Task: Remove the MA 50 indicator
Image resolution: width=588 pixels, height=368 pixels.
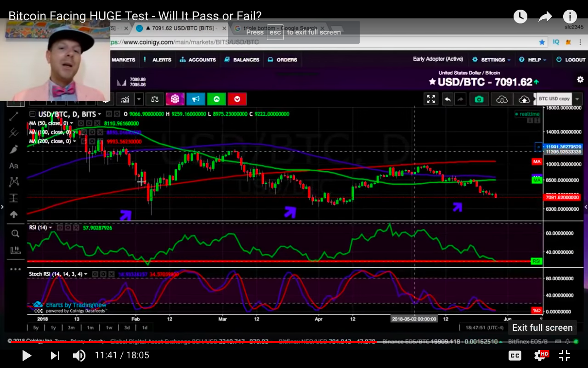Action: 97,123
